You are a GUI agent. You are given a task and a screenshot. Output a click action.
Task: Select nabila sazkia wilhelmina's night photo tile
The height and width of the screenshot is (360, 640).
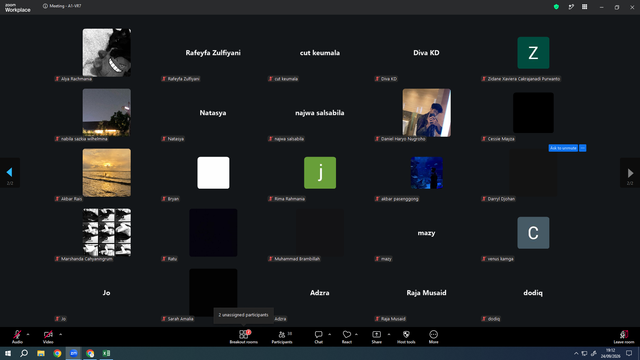(107, 112)
